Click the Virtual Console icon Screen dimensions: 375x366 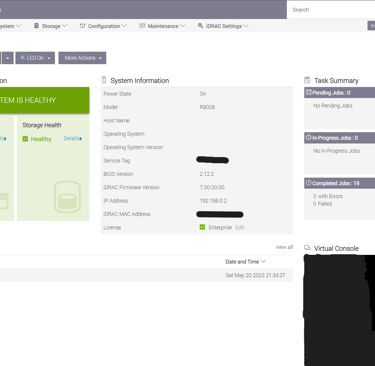point(307,248)
